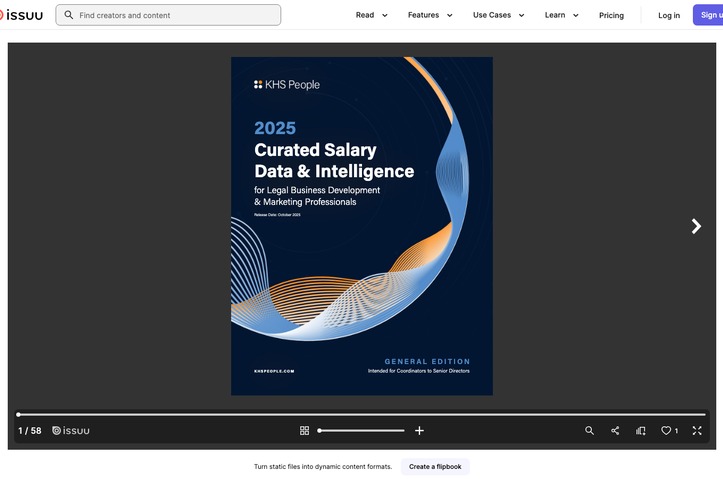Go to the Pricing page
This screenshot has height=479, width=723.
611,15
